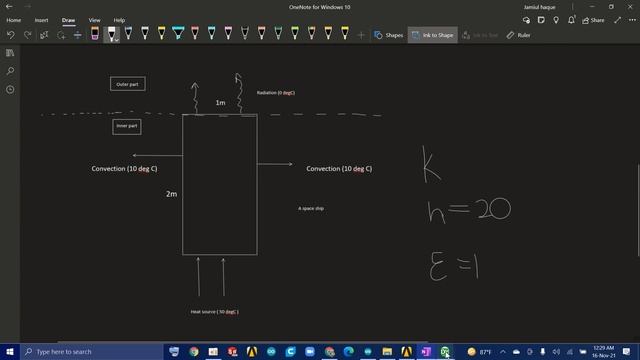640x360 pixels.
Task: Click the taskbar volume icon
Action: pos(556,352)
